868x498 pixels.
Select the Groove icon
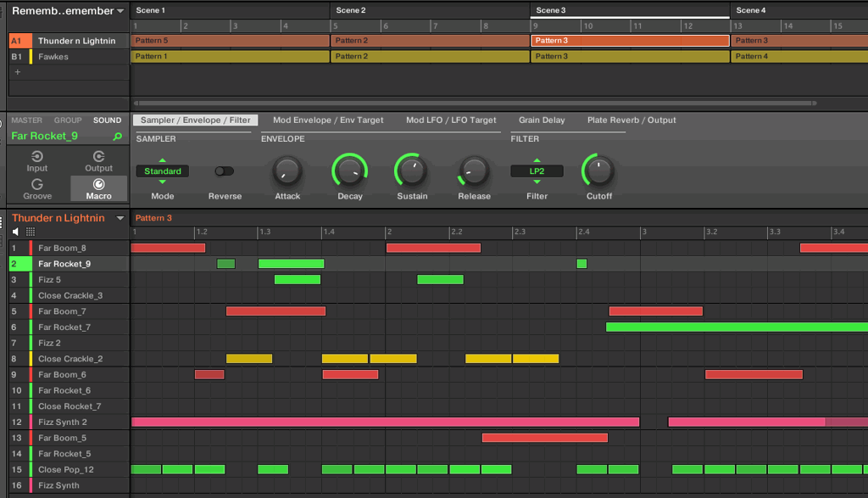[x=37, y=184]
